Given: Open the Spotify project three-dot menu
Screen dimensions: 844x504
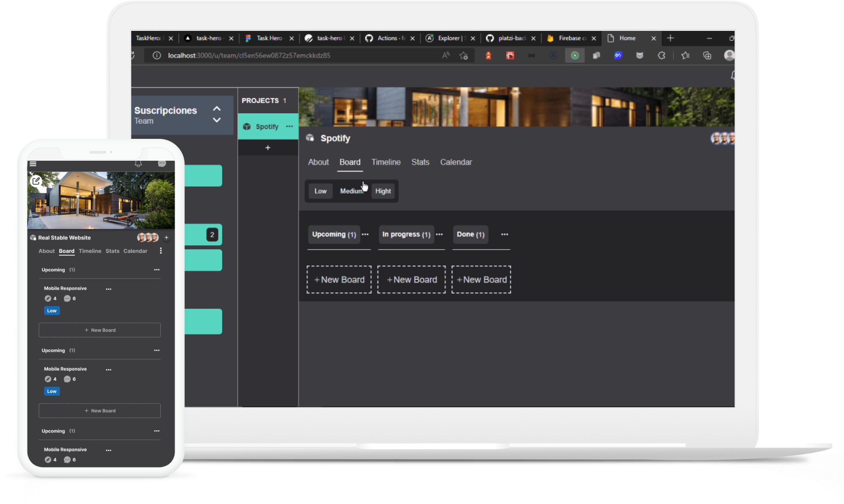Looking at the screenshot, I should (x=289, y=126).
